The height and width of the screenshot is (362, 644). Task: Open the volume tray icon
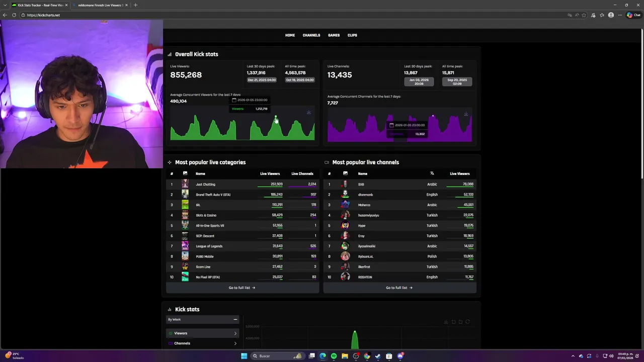point(611,356)
